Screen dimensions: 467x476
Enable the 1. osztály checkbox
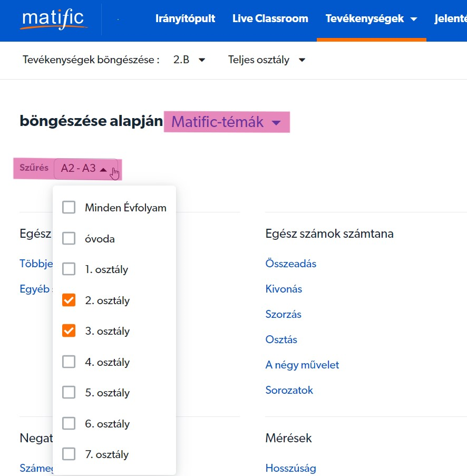(x=69, y=269)
